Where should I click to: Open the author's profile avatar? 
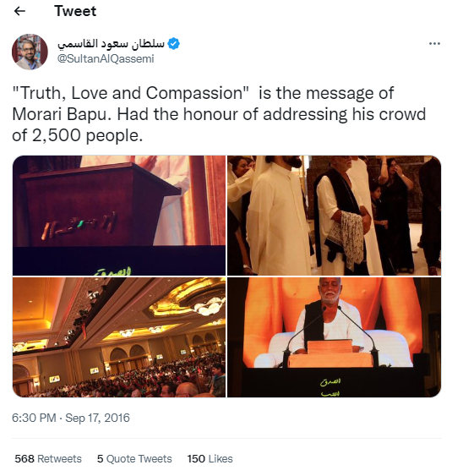[30, 52]
